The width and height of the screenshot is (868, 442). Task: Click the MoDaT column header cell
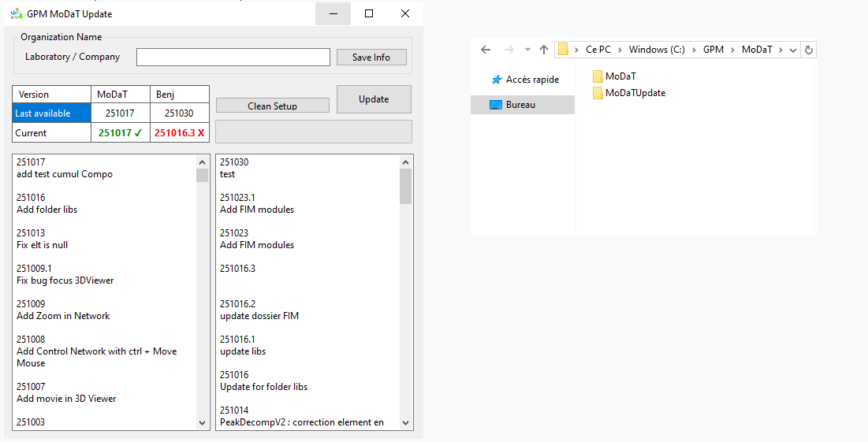(120, 94)
